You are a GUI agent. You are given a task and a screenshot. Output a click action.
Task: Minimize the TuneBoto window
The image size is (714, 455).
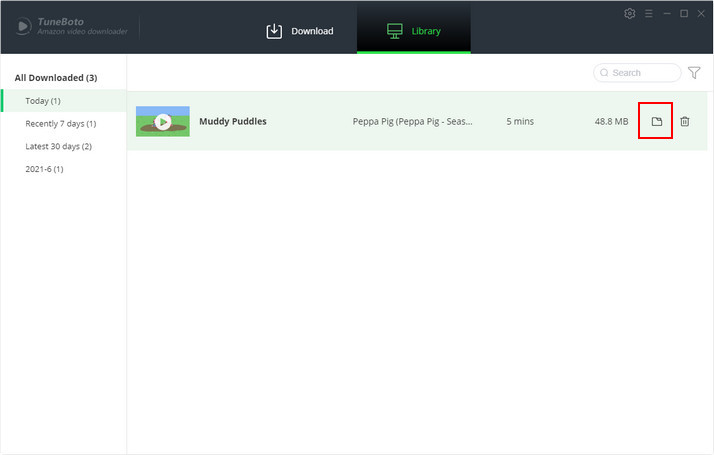667,14
